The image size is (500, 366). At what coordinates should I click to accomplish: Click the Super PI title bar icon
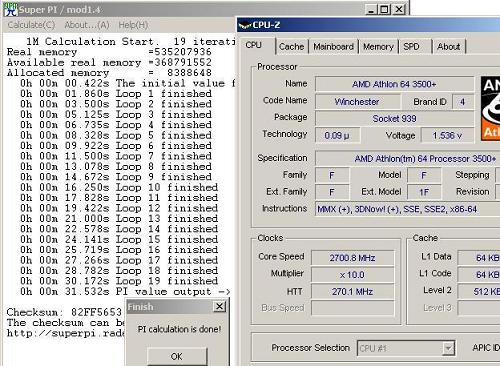(10, 9)
